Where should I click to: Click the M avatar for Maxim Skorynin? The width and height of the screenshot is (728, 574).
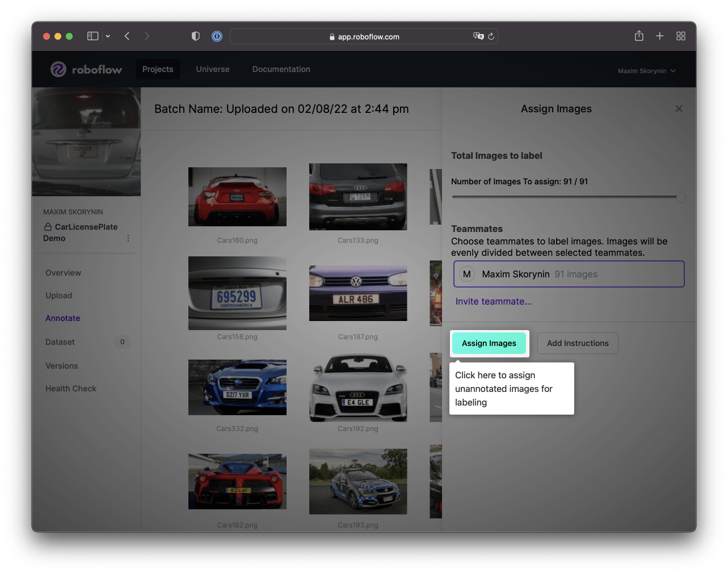click(x=467, y=274)
